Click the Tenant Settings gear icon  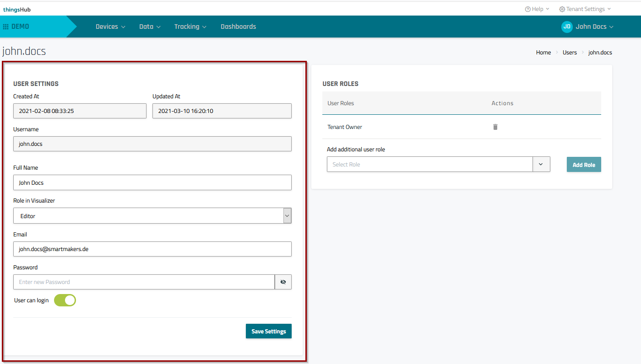[562, 9]
